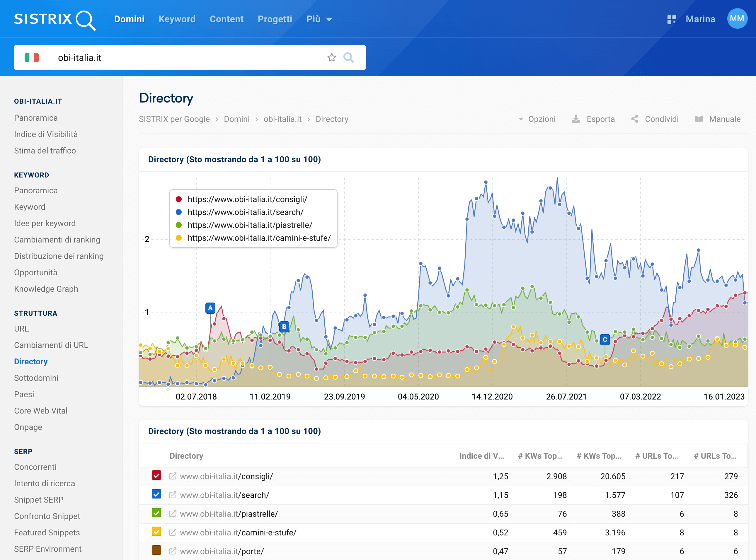Open the Opzioni dropdown

tap(537, 119)
